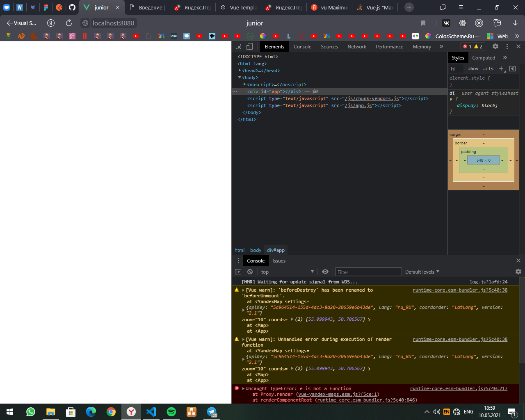Open the DevTools three-dot customize menu
The width and height of the screenshot is (525, 420).
point(507,47)
